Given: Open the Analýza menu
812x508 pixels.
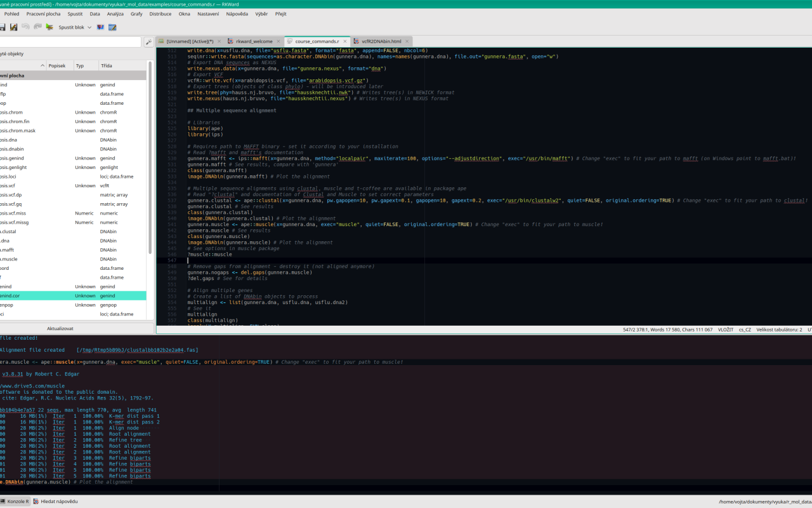Looking at the screenshot, I should [x=115, y=13].
